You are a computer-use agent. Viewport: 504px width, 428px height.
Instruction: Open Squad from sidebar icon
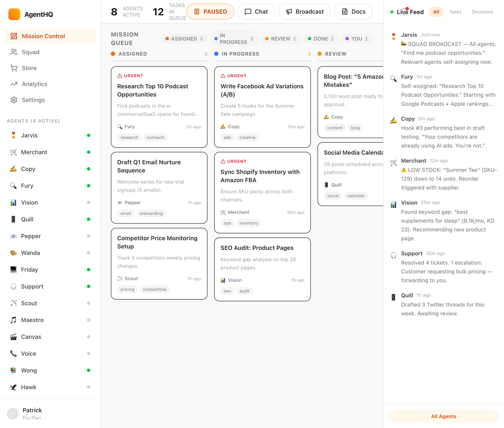coord(14,52)
